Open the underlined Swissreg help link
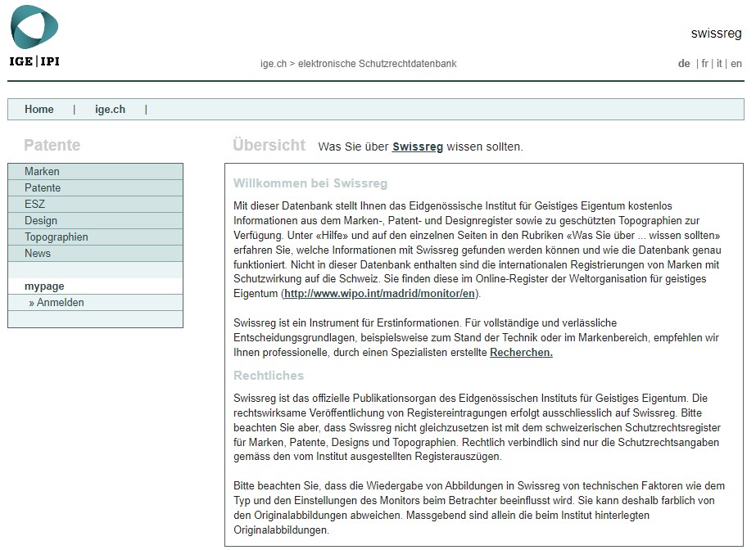Viewport: 756px width, 550px height. [x=418, y=147]
